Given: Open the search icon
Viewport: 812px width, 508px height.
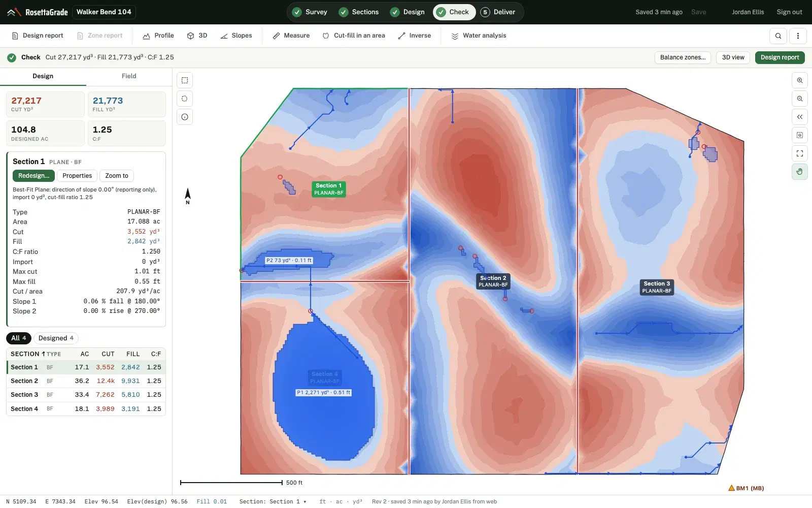Looking at the screenshot, I should (x=779, y=36).
